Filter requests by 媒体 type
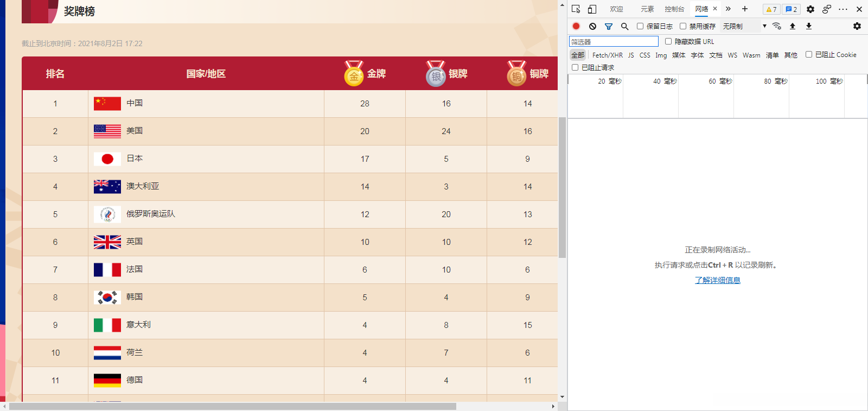868x411 pixels. [679, 55]
